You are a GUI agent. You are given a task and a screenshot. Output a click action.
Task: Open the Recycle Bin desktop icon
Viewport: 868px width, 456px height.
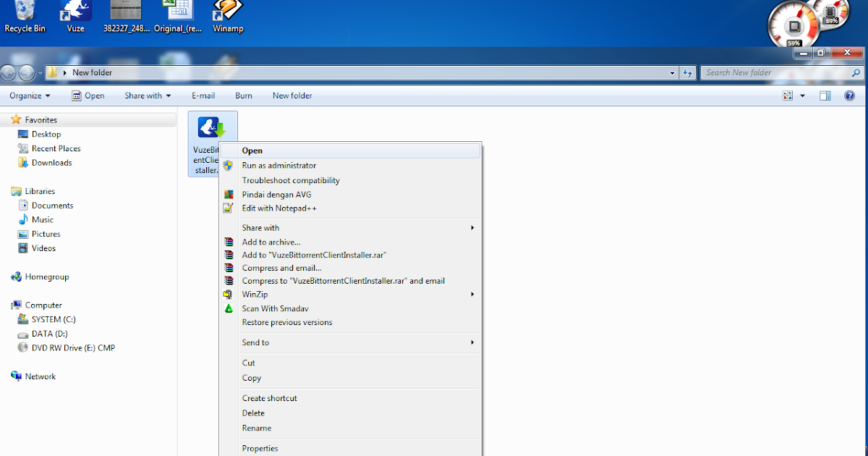pyautogui.click(x=25, y=17)
